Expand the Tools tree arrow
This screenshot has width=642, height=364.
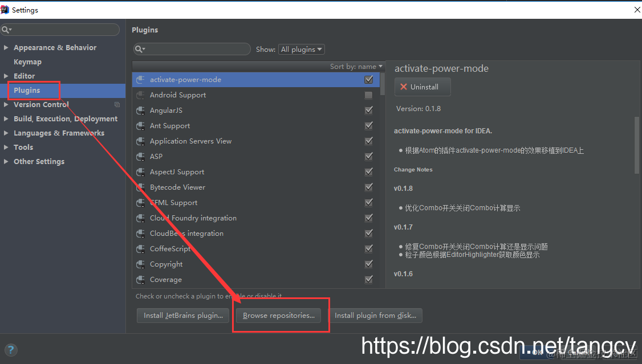coord(6,147)
